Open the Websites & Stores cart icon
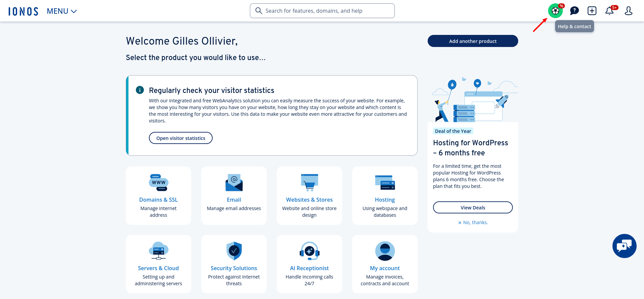Screen dimensions: 644x299 tap(309, 183)
